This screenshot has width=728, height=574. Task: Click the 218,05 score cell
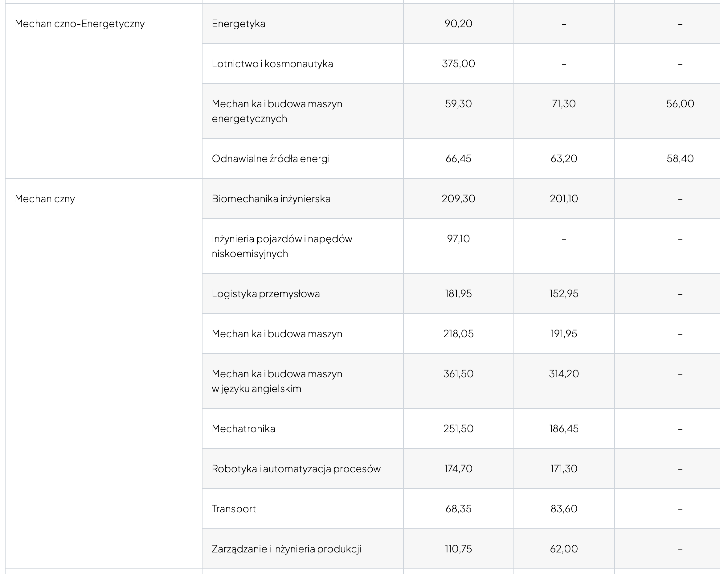[x=458, y=334]
